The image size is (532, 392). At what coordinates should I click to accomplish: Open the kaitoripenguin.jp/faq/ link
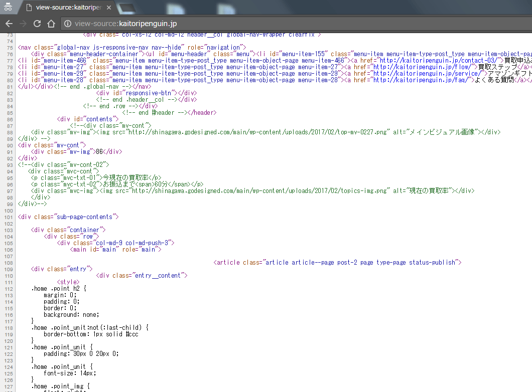(x=422, y=80)
